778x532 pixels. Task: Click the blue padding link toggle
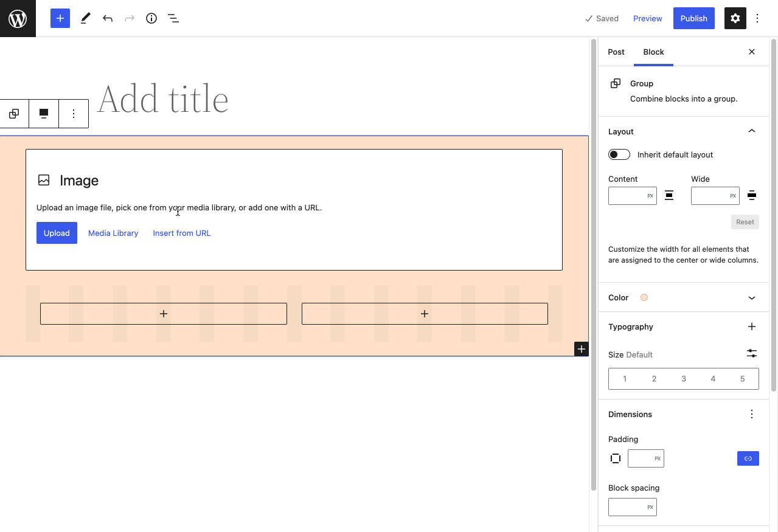click(x=748, y=458)
